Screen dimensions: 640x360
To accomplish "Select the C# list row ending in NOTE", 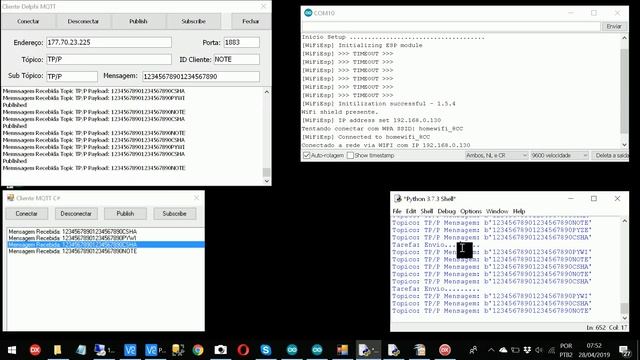I will click(106, 251).
